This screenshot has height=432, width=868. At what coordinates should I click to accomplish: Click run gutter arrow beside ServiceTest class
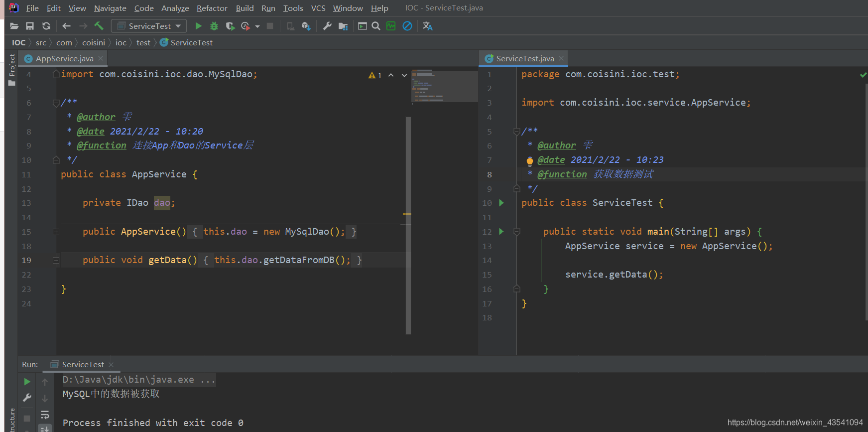pos(501,203)
